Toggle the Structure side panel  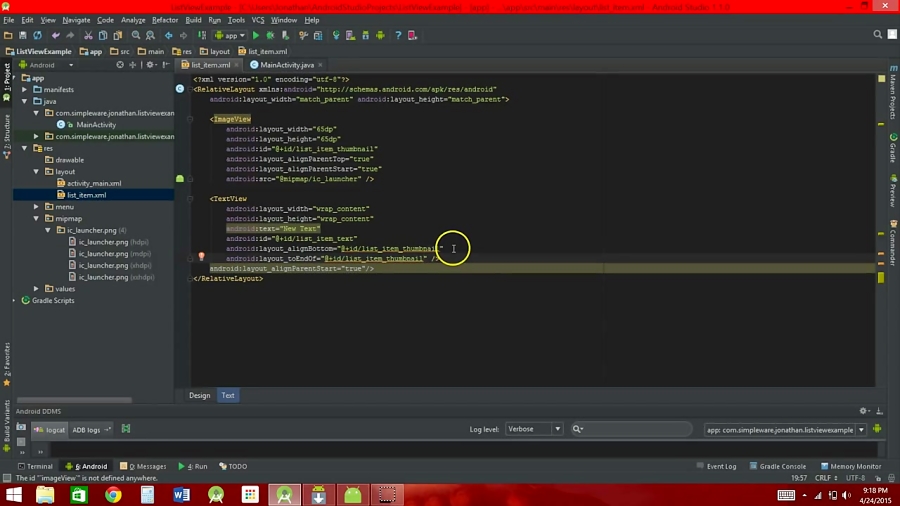click(6, 131)
